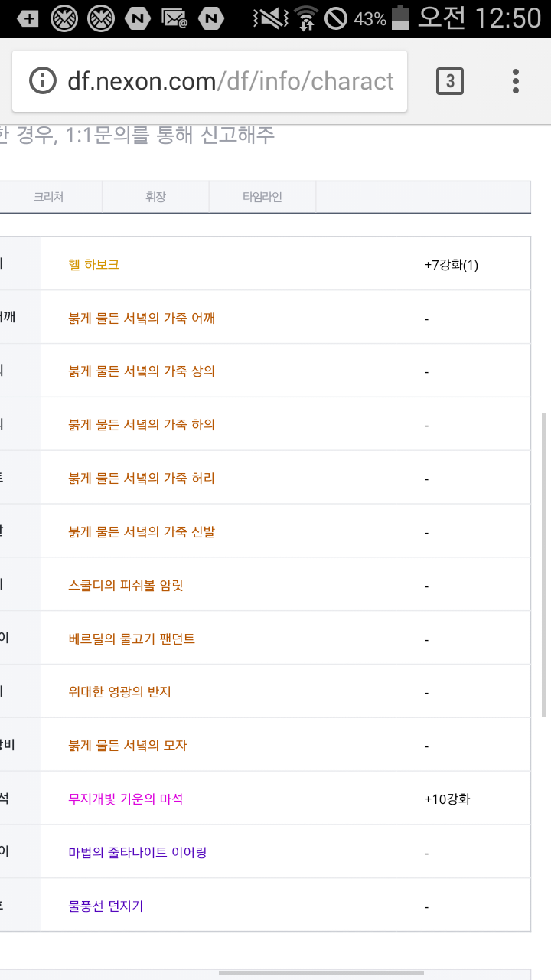Select the 스쿨디의 피쉬볼 암릿 item

(126, 586)
